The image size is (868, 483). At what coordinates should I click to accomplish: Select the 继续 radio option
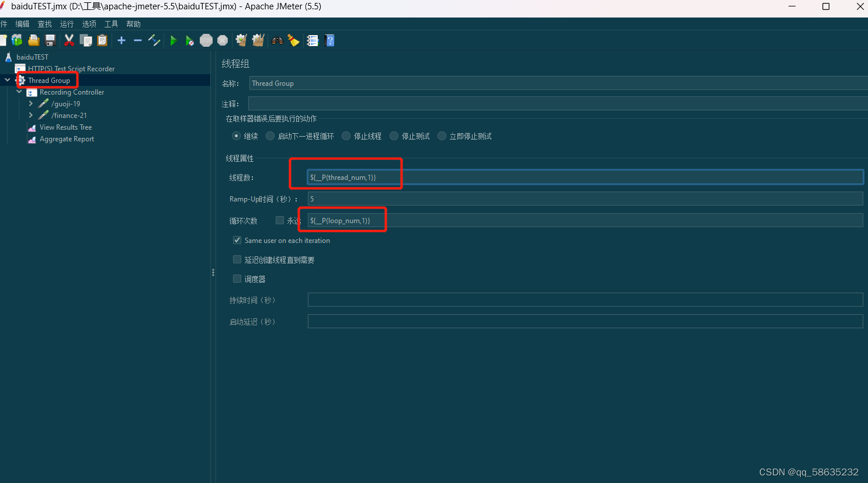tap(237, 136)
